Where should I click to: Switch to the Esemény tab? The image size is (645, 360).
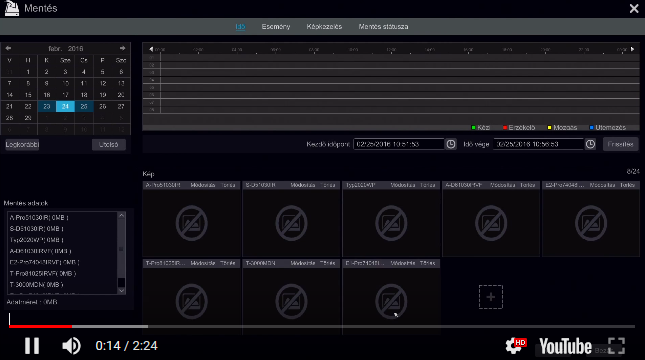tap(276, 26)
